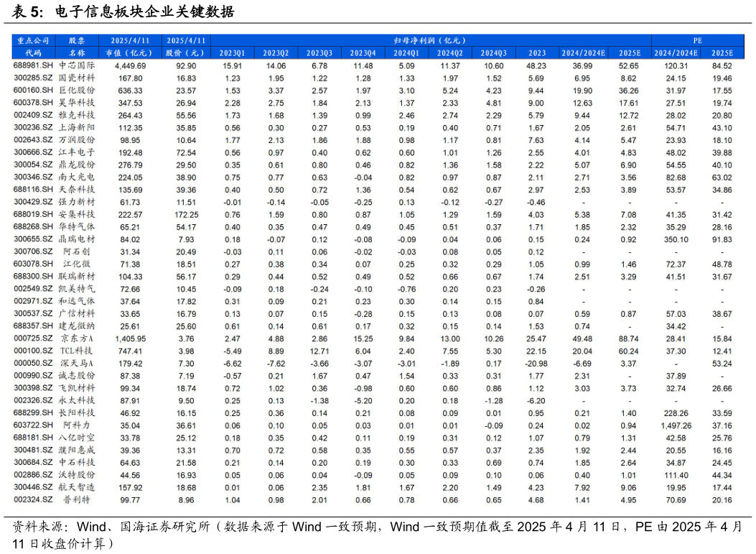Click company name 建龙微纳
The height and width of the screenshot is (554, 756).
[77, 326]
